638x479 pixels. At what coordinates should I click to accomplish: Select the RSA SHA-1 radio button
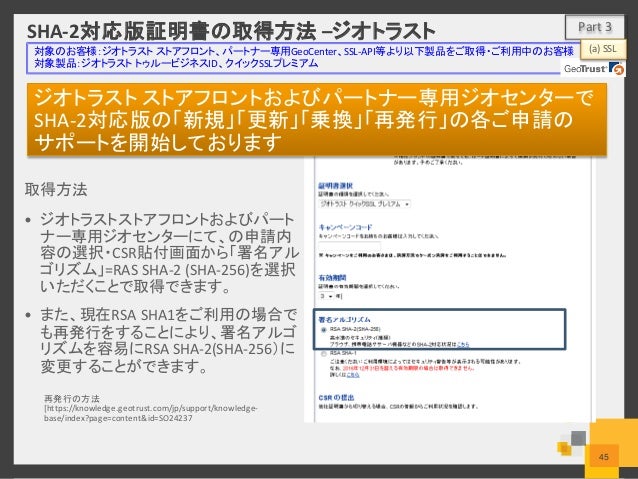(324, 354)
